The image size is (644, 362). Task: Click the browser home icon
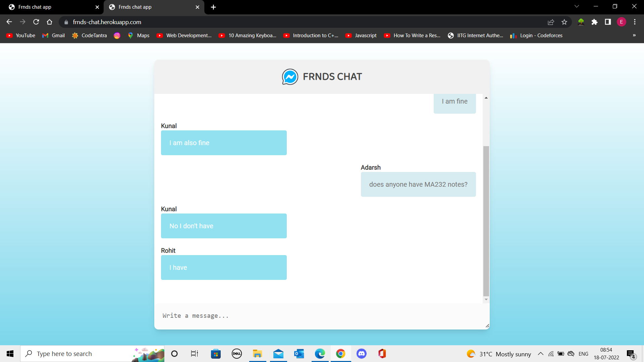tap(49, 22)
